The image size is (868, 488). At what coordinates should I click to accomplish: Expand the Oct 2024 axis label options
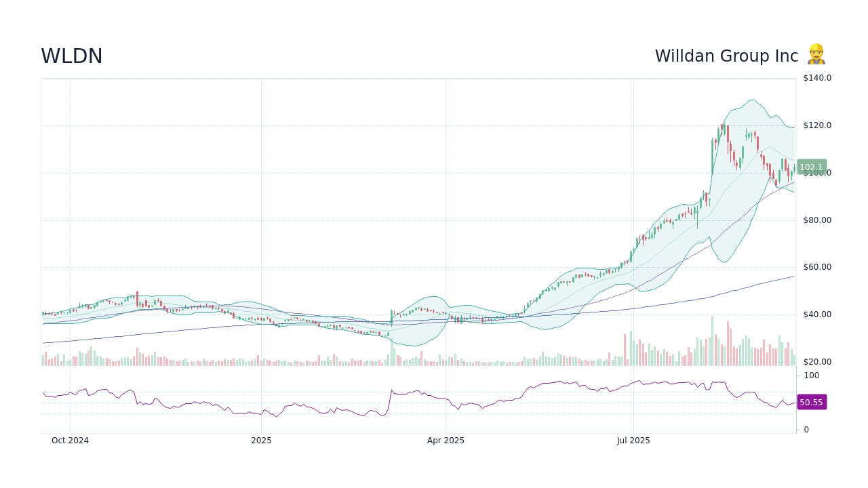point(70,441)
